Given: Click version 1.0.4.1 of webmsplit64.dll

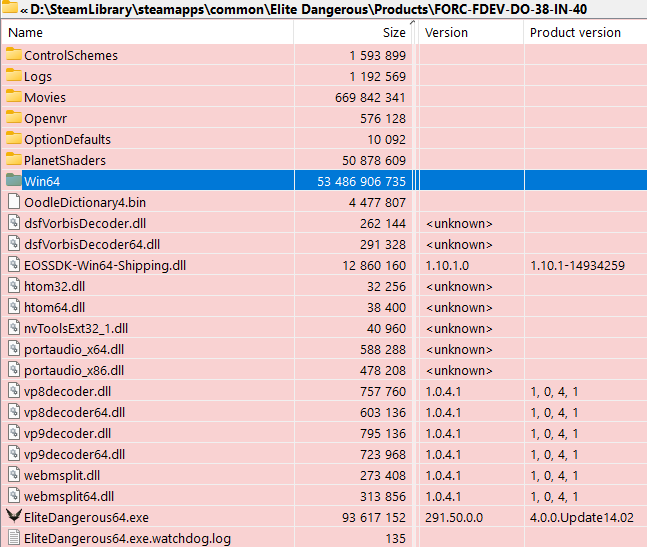Looking at the screenshot, I should [x=443, y=496].
